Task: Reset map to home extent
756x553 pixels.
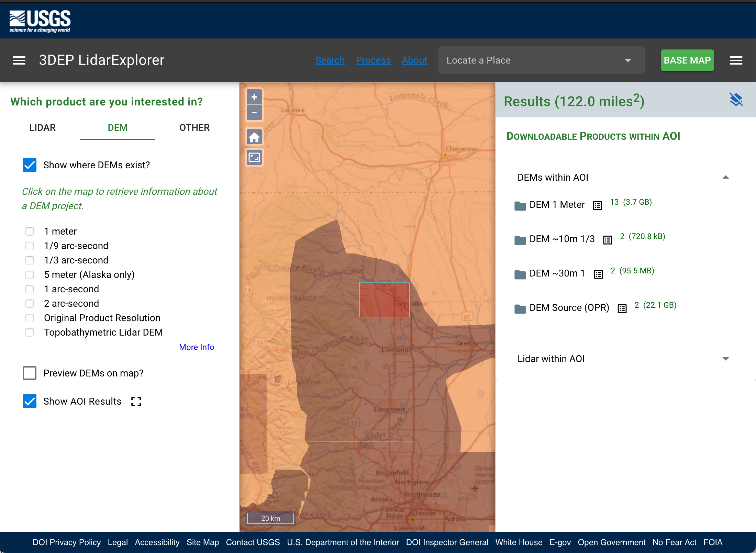Action: 254,137
